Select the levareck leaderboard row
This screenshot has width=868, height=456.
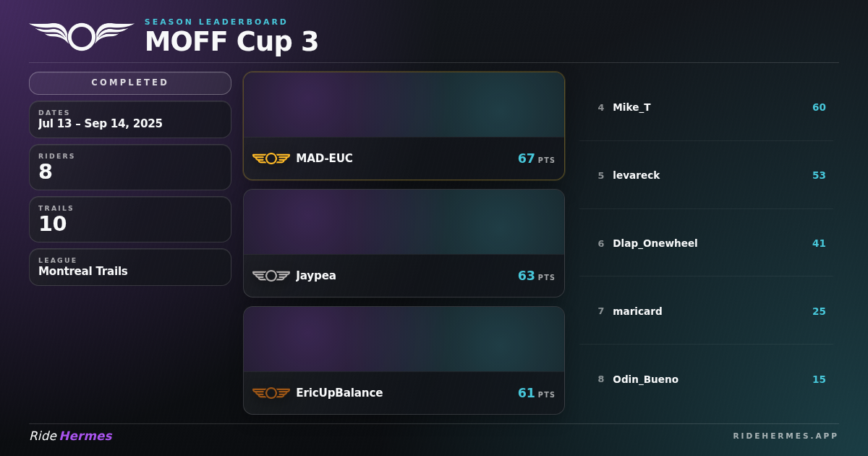(706, 175)
